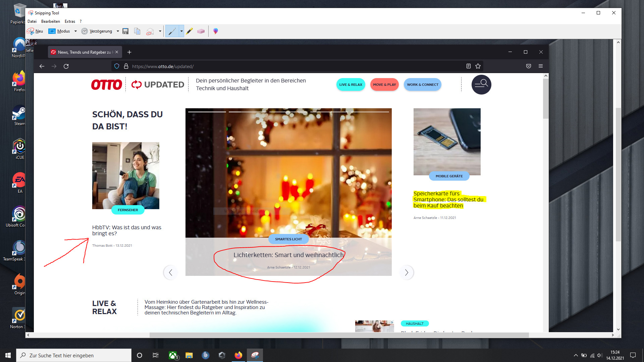Image resolution: width=644 pixels, height=362 pixels.
Task: Select the Eraser tool
Action: click(x=201, y=31)
